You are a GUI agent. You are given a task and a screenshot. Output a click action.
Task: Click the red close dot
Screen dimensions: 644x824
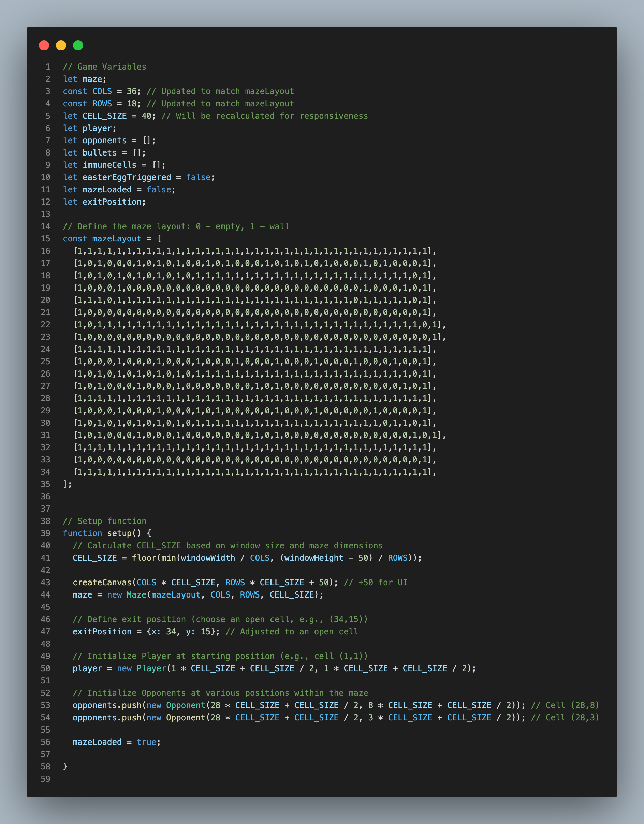pos(44,45)
